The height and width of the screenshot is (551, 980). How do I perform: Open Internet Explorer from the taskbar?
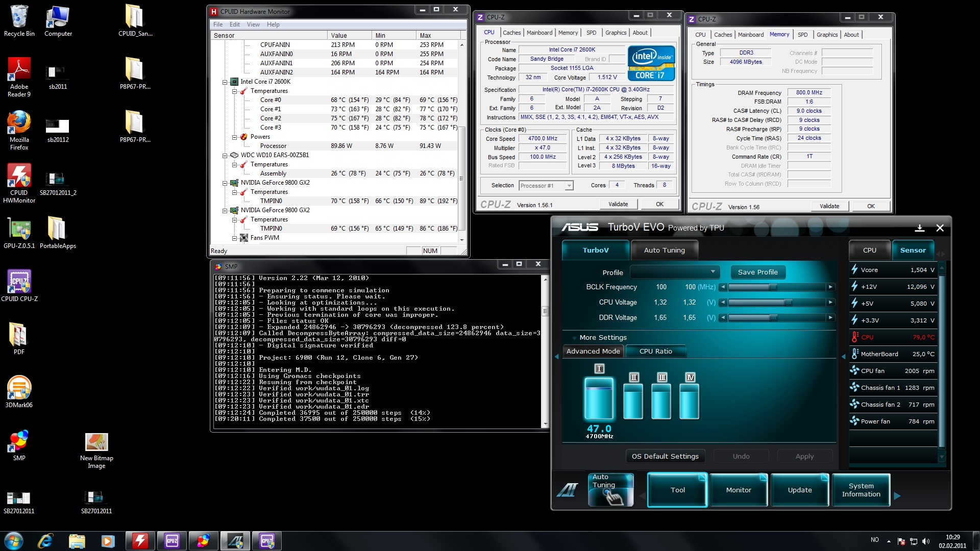tap(45, 541)
